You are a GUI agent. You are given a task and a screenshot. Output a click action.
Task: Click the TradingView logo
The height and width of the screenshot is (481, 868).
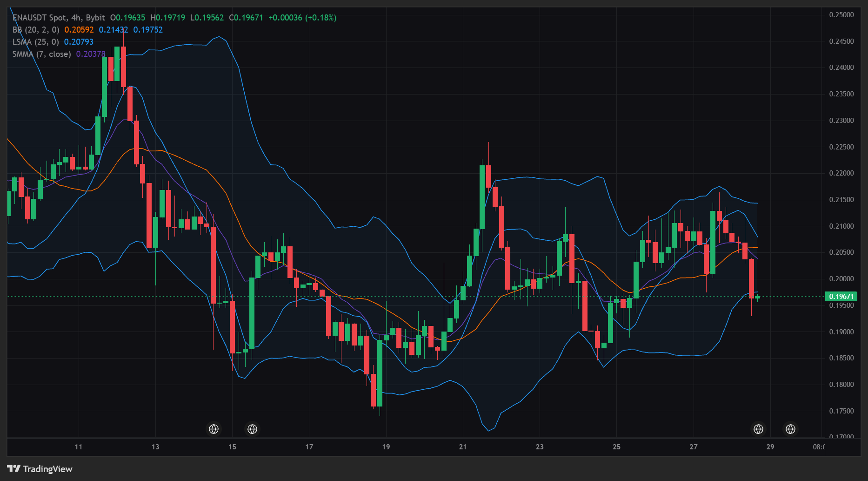(x=40, y=469)
